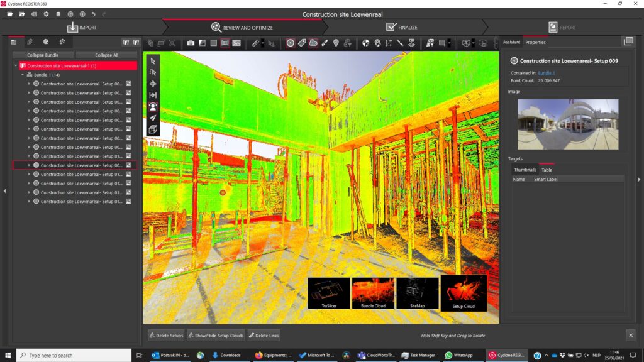Expand the right panel collapse arrow
Viewport: 644px width, 362px height.
pyautogui.click(x=639, y=179)
